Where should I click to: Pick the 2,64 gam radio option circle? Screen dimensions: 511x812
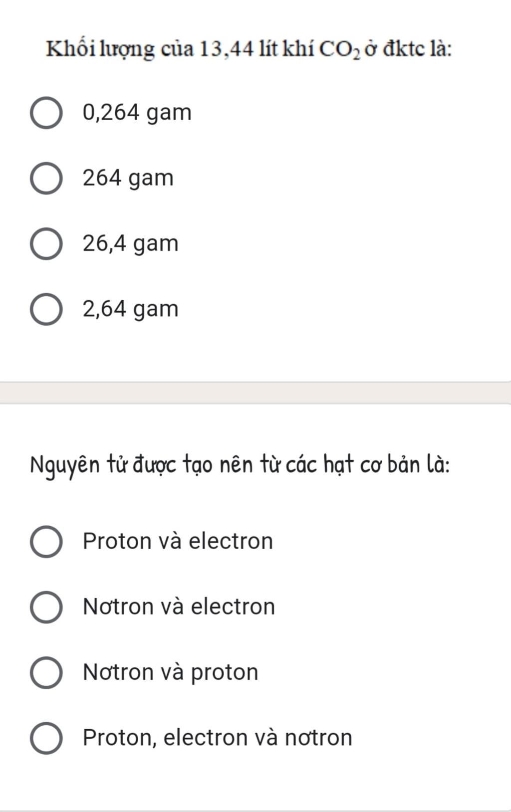[x=46, y=309]
